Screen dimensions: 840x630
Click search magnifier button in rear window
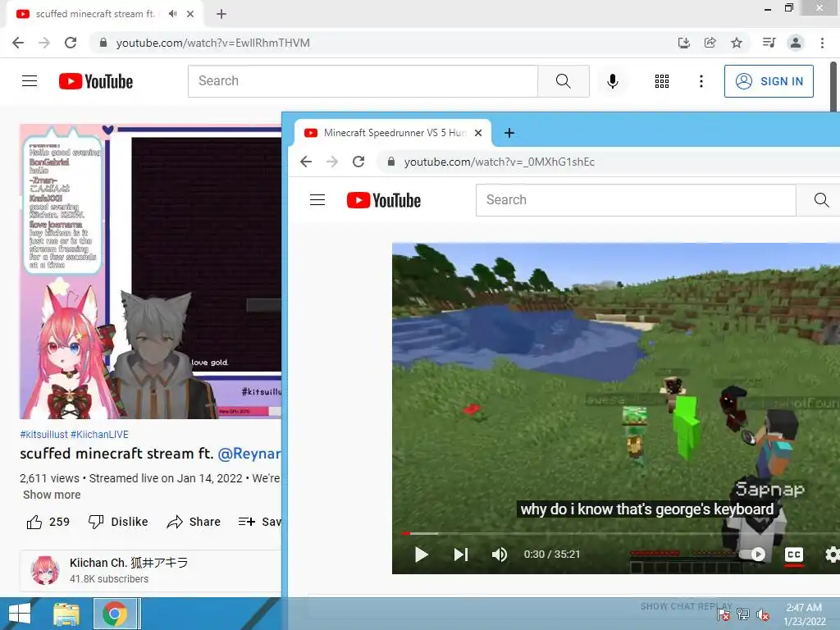click(564, 81)
